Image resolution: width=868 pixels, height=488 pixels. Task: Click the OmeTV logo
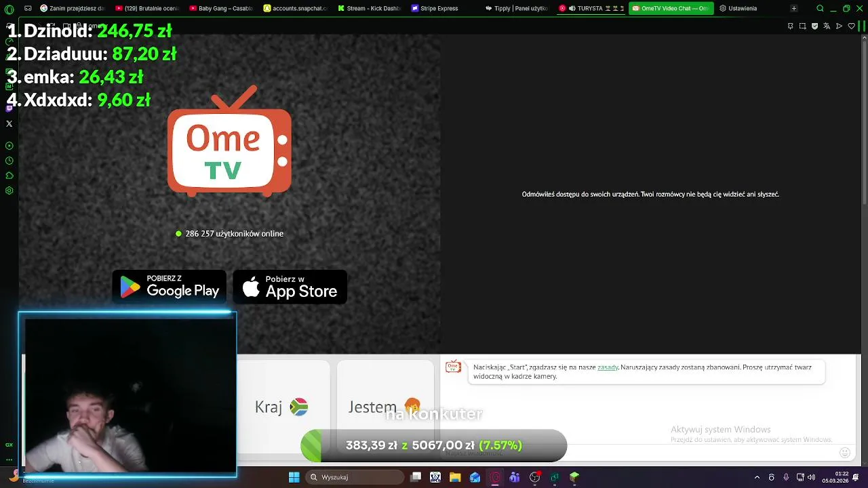click(229, 141)
